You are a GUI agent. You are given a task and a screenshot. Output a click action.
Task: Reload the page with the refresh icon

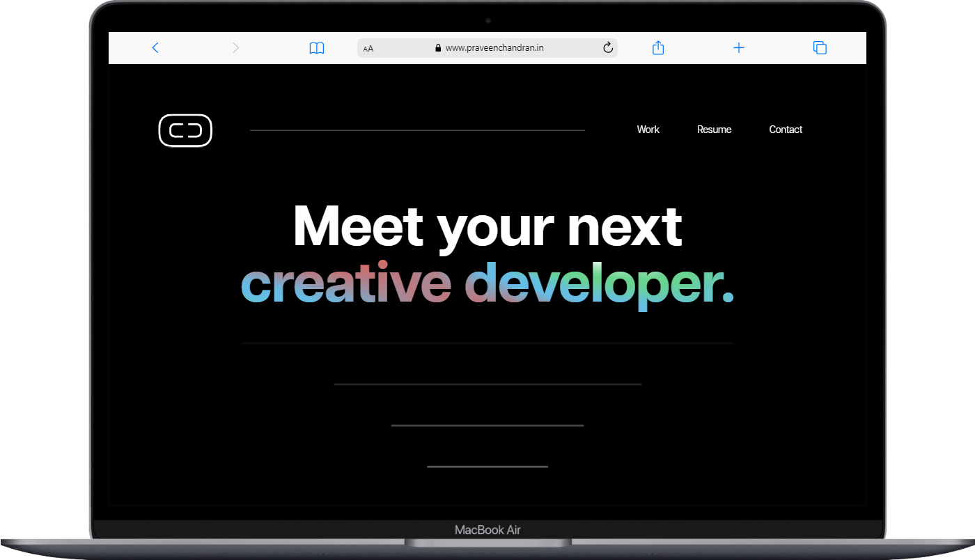pyautogui.click(x=607, y=47)
